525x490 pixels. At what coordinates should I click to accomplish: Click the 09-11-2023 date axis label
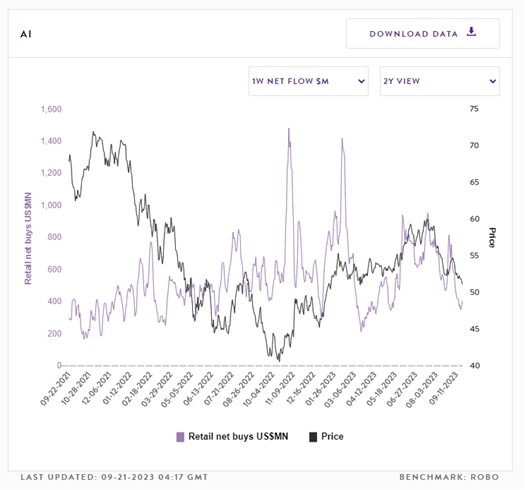tap(444, 389)
